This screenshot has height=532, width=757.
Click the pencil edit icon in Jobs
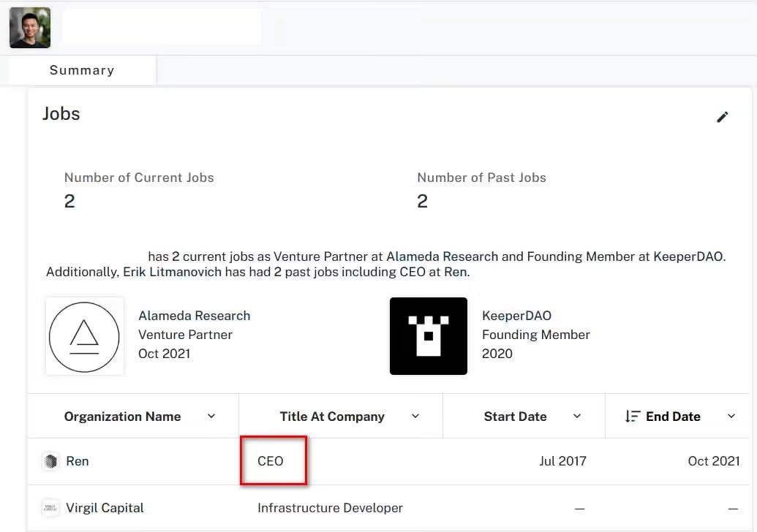click(x=722, y=117)
